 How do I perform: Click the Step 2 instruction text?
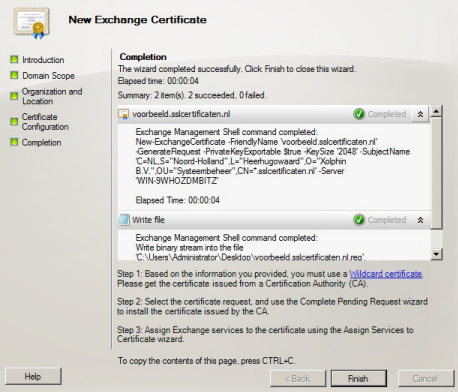point(272,306)
